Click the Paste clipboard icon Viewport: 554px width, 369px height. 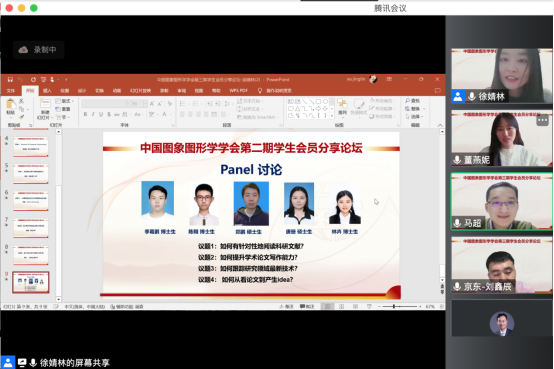tap(11, 105)
